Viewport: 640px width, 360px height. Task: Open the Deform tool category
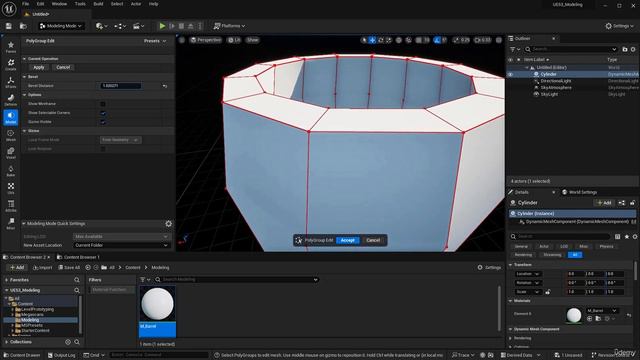coord(11,100)
